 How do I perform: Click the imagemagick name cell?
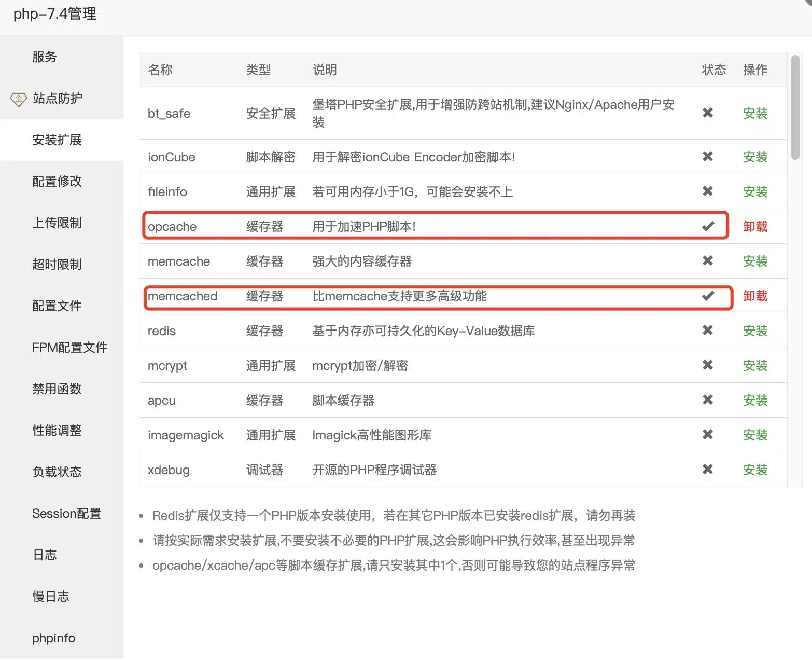point(186,435)
